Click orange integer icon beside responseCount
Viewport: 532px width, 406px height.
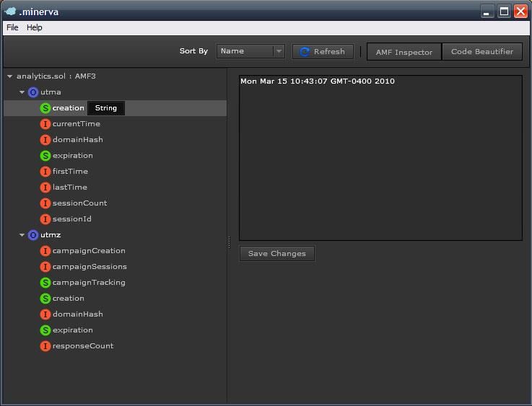(x=45, y=346)
